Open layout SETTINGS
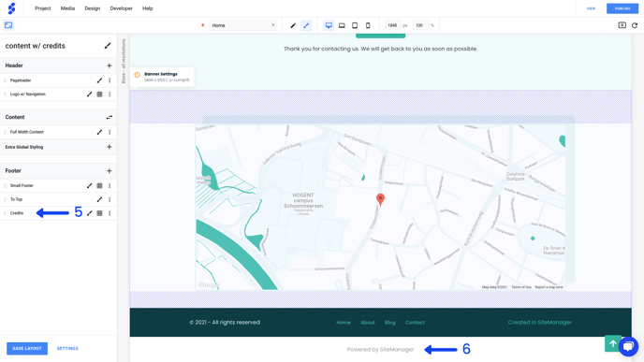Image resolution: width=644 pixels, height=362 pixels. coord(67,349)
